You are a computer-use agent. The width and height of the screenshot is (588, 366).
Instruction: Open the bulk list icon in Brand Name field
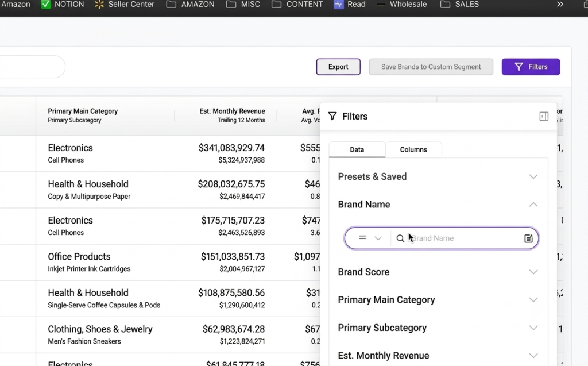pyautogui.click(x=528, y=238)
